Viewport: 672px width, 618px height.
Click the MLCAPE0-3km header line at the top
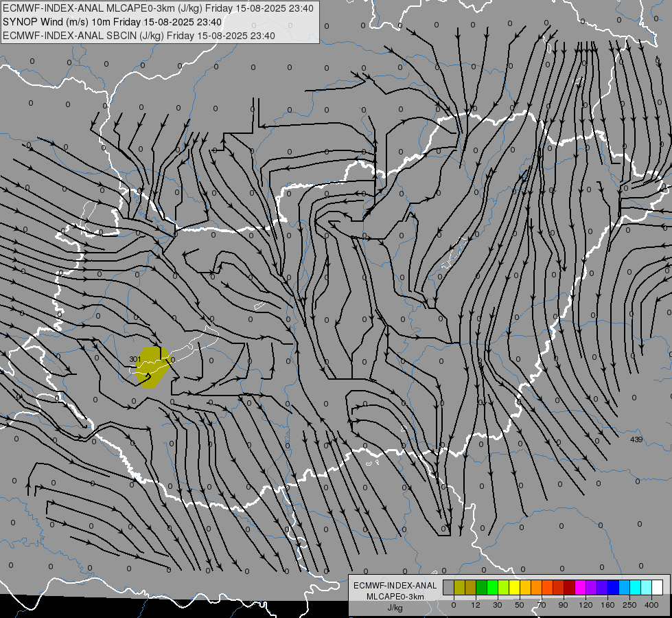coord(158,8)
